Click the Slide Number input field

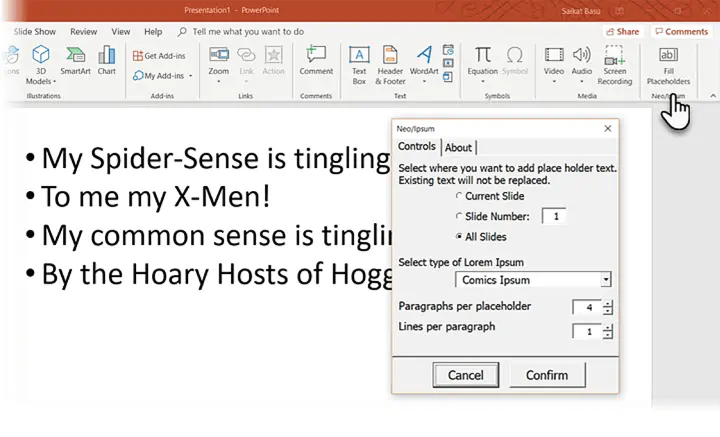pos(553,216)
